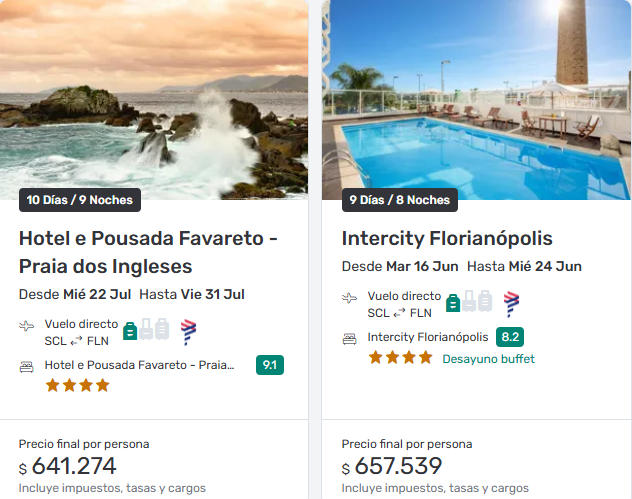Open the Intercity Florianópolis package title

point(447,238)
